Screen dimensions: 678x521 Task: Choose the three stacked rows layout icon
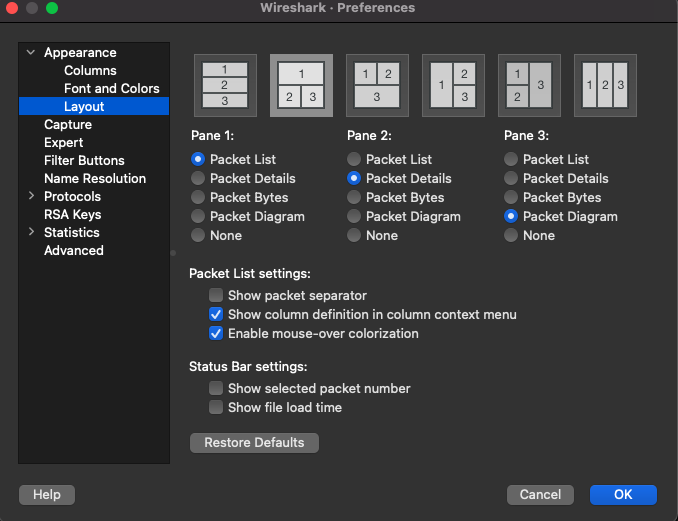pos(225,85)
